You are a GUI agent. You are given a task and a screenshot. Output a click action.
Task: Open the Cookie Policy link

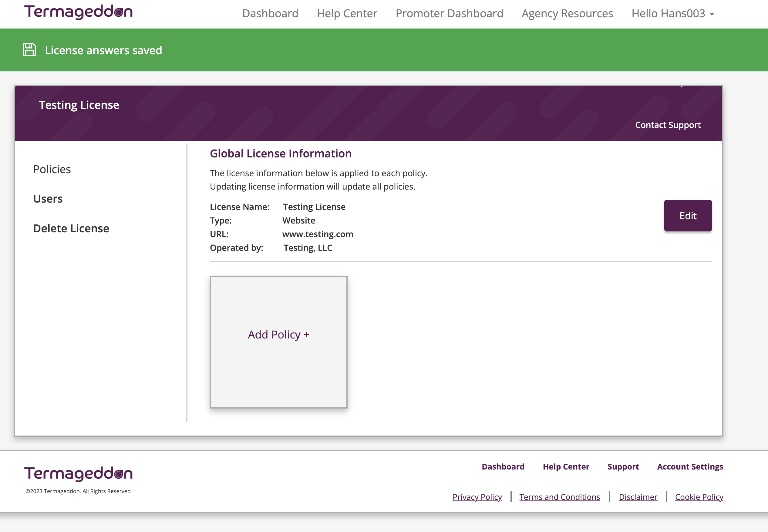(x=699, y=497)
